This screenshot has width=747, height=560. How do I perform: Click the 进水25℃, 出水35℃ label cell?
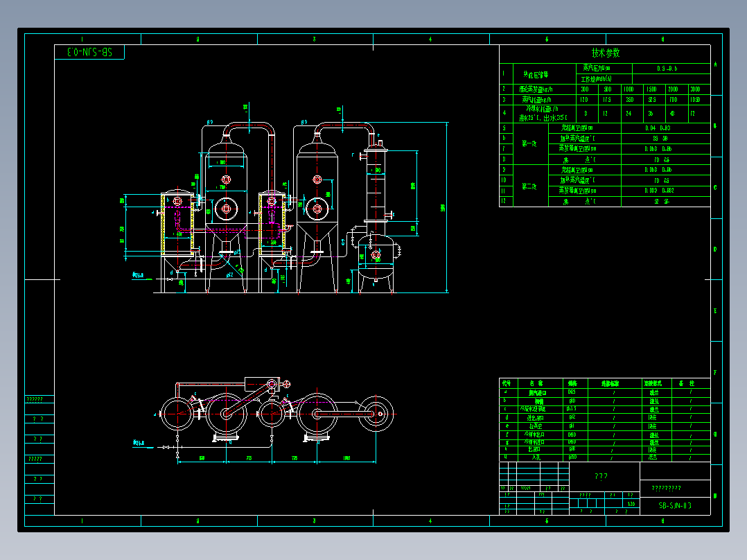coord(543,118)
